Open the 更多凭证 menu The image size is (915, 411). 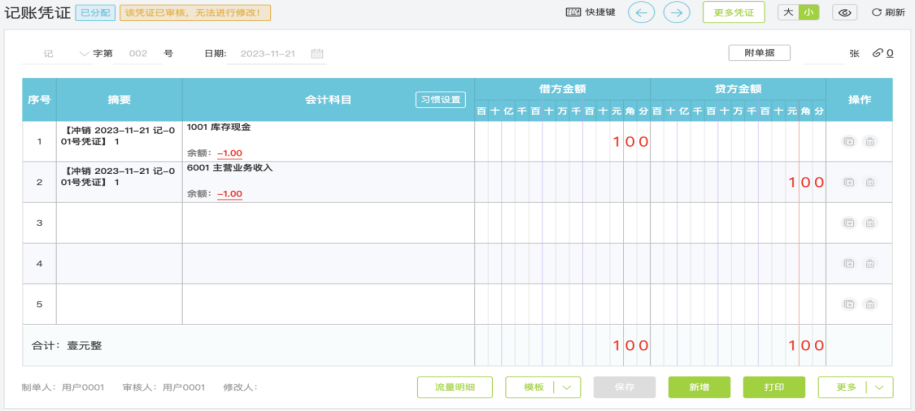pyautogui.click(x=733, y=13)
